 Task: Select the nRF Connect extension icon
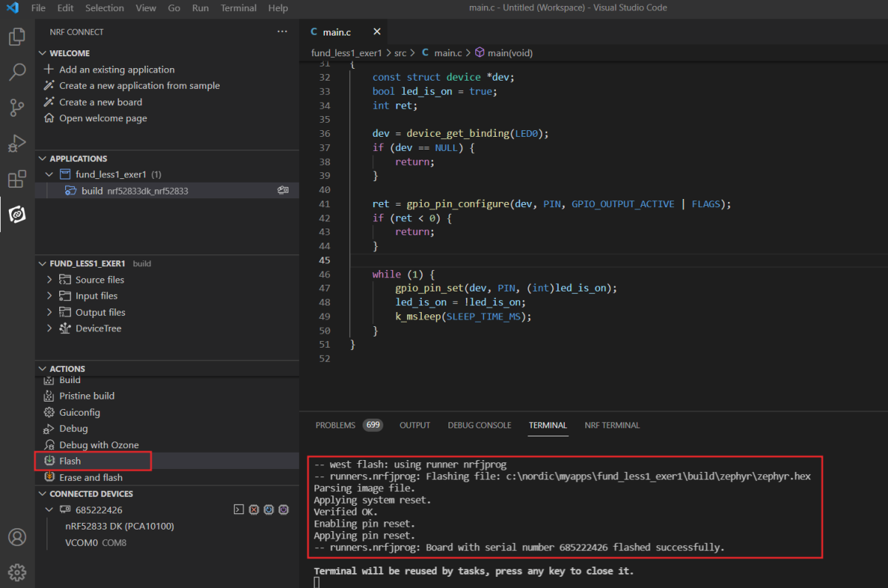tap(16, 214)
